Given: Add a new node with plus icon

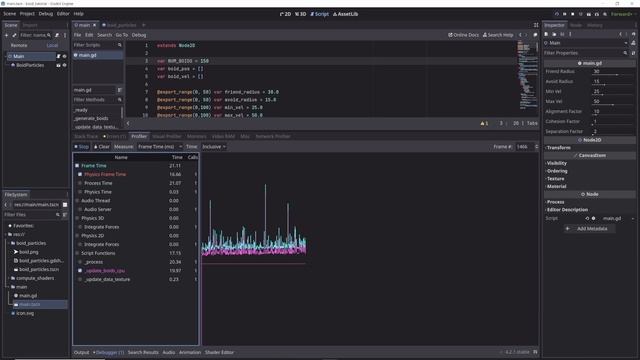Looking at the screenshot, I should tap(6, 35).
